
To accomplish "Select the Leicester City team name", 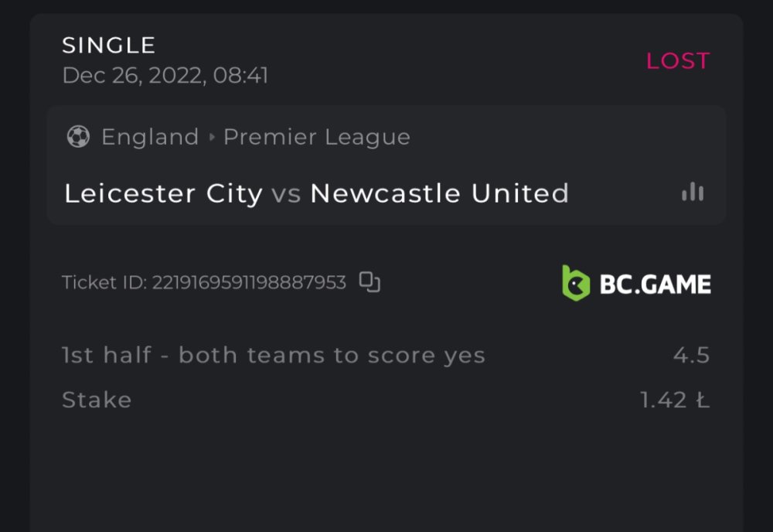I will click(163, 193).
